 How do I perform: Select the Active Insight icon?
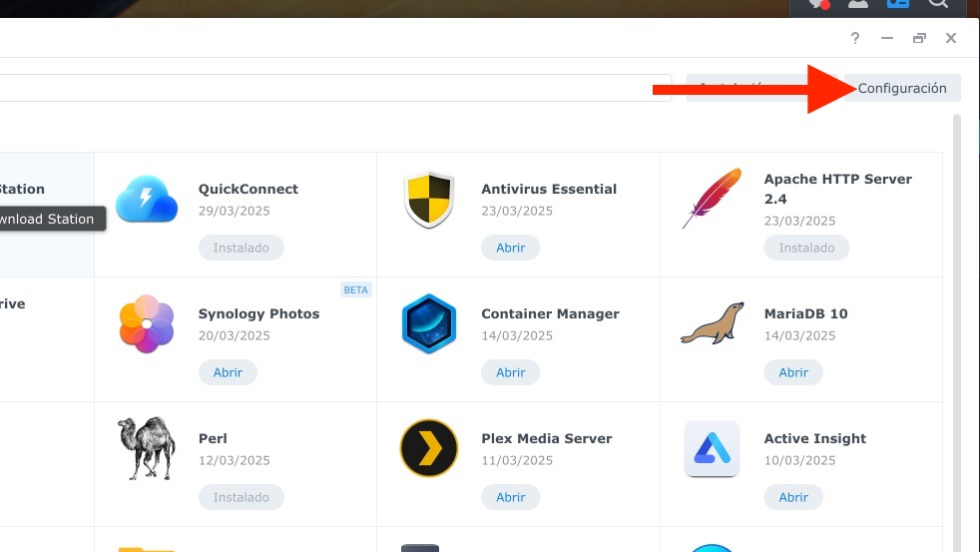(x=712, y=448)
